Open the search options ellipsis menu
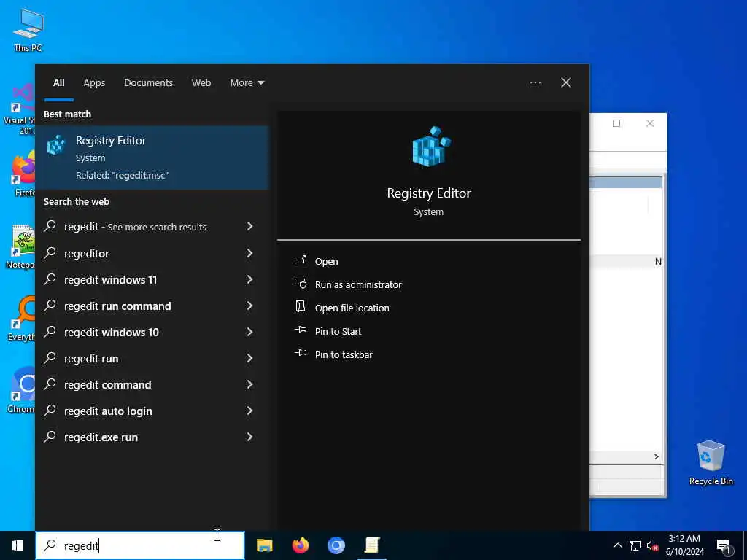 click(535, 83)
